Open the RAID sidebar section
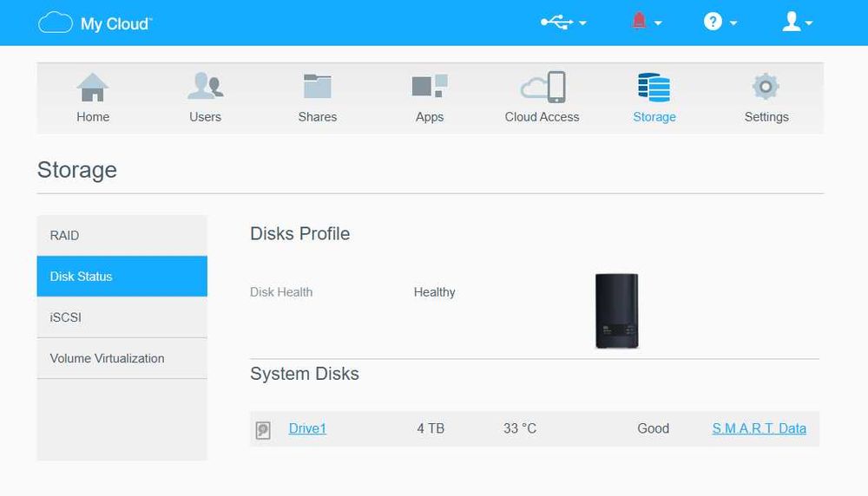868x496 pixels. pos(122,236)
